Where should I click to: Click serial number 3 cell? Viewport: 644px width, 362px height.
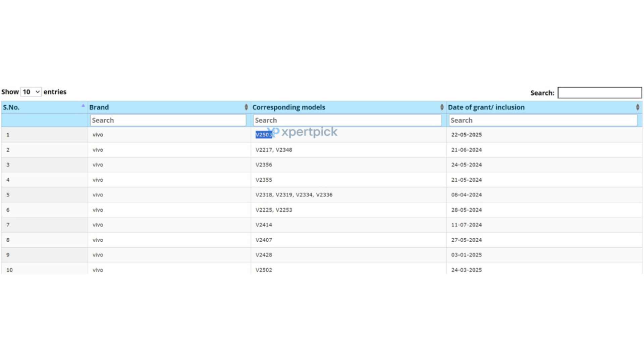44,165
